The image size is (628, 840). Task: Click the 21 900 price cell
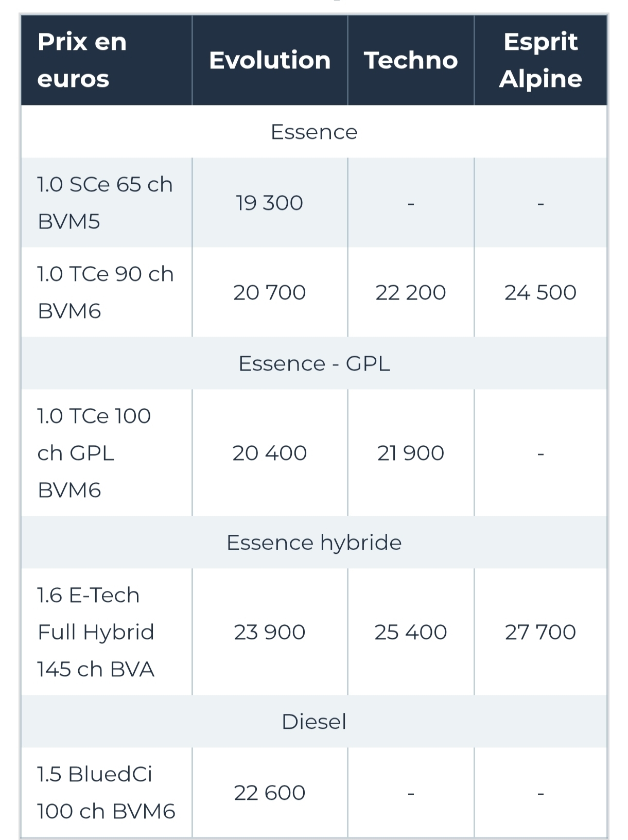411,453
